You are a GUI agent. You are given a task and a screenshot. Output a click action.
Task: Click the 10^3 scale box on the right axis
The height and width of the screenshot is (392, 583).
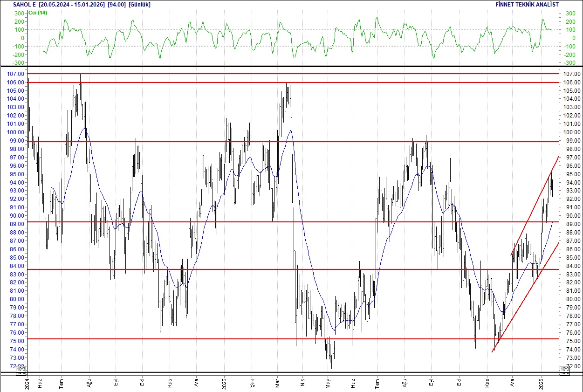[563, 369]
